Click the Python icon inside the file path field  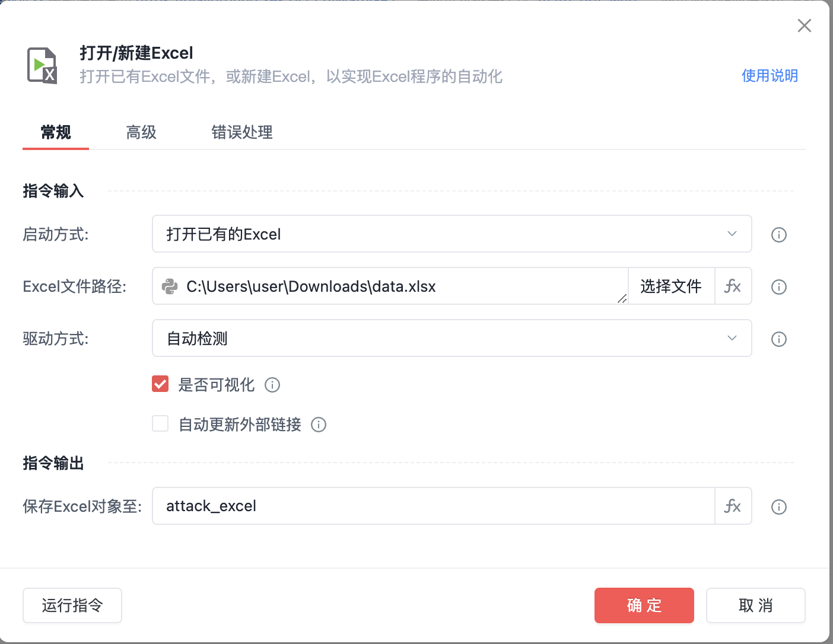[170, 286]
